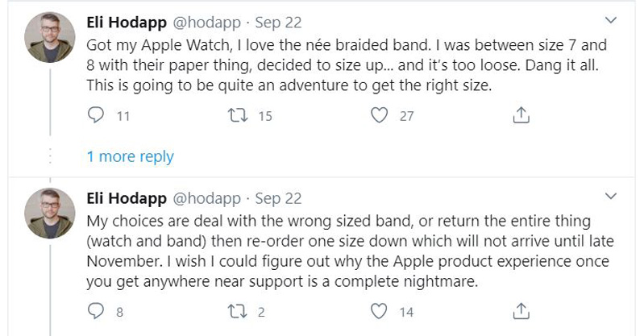Open the second tweet's more options chevron
The height and width of the screenshot is (336, 644).
612,197
